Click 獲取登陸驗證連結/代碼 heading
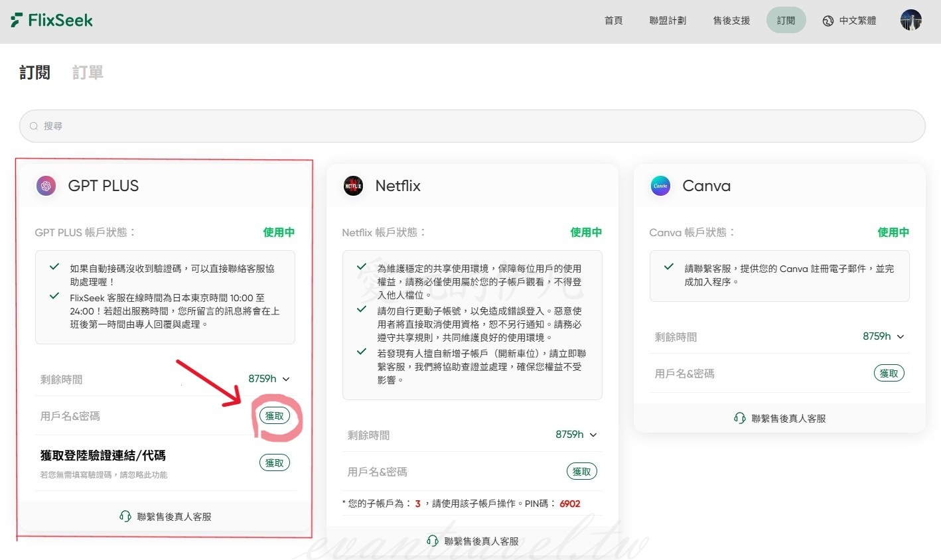The width and height of the screenshot is (941, 560). [x=103, y=456]
